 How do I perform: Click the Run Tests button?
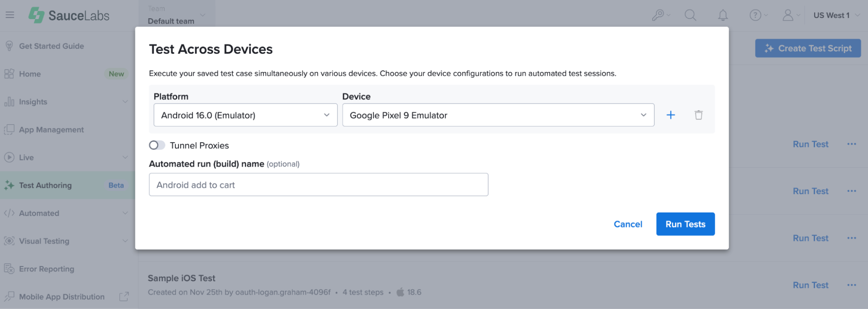click(685, 224)
